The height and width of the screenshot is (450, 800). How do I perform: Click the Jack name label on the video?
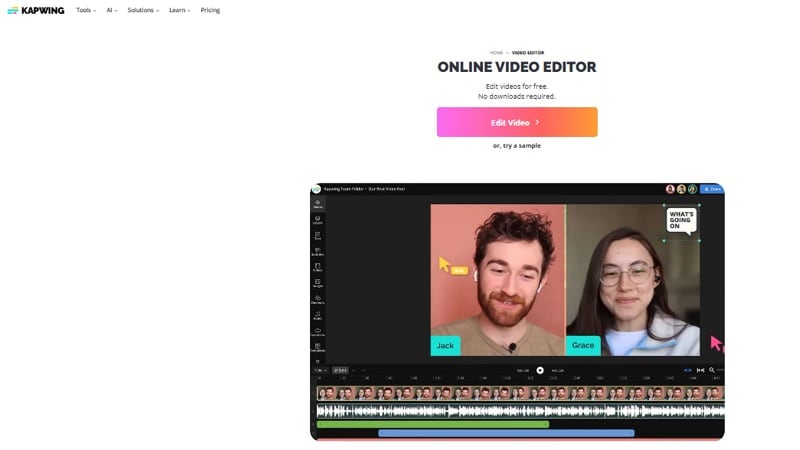click(x=445, y=345)
